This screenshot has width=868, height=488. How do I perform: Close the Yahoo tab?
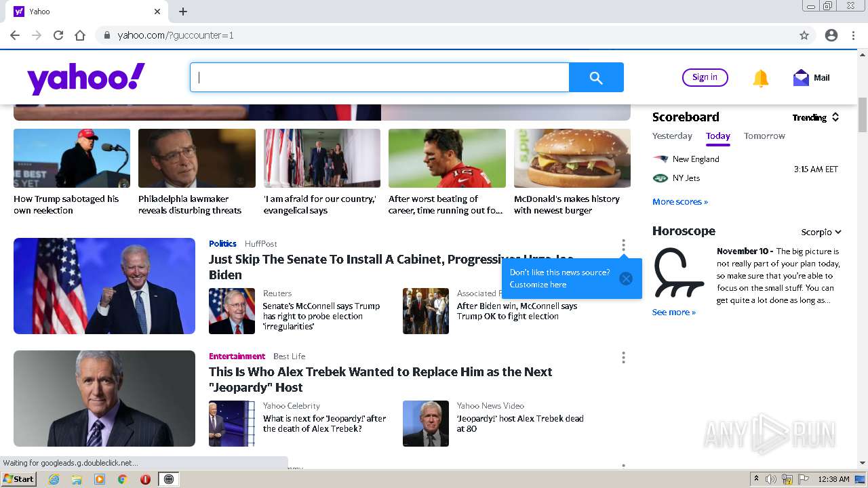[x=157, y=12]
